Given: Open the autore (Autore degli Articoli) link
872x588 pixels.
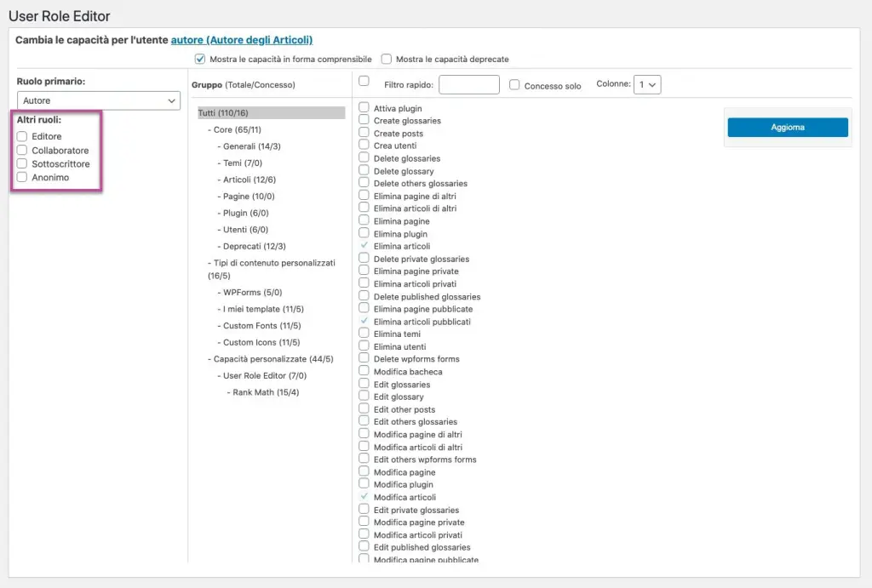Looking at the screenshot, I should coord(241,40).
